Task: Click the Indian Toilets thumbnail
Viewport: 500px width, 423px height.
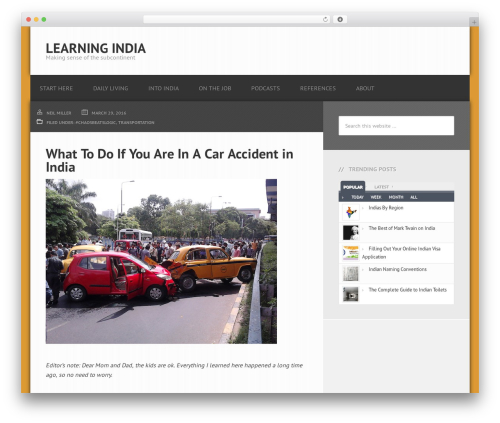Action: click(351, 294)
